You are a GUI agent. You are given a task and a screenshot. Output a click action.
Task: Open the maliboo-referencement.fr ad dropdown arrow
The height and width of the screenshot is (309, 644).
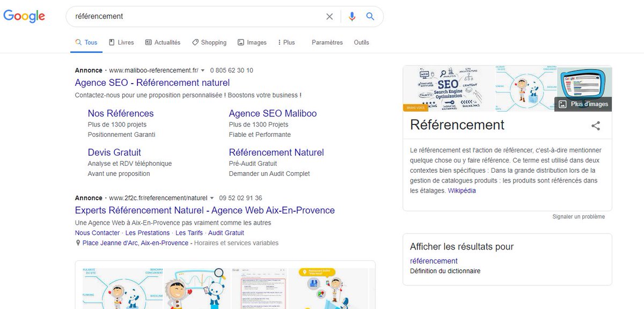tap(203, 71)
